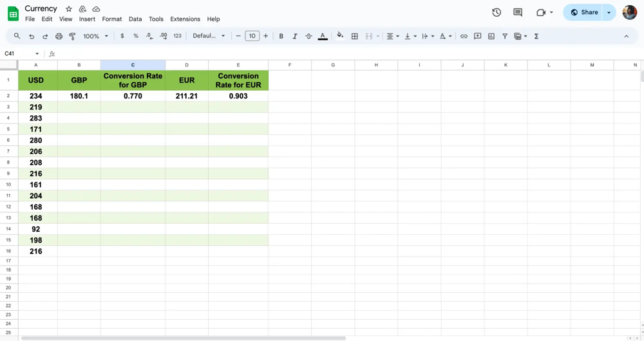Open the comments panel icon
The image size is (644, 341).
coord(518,12)
